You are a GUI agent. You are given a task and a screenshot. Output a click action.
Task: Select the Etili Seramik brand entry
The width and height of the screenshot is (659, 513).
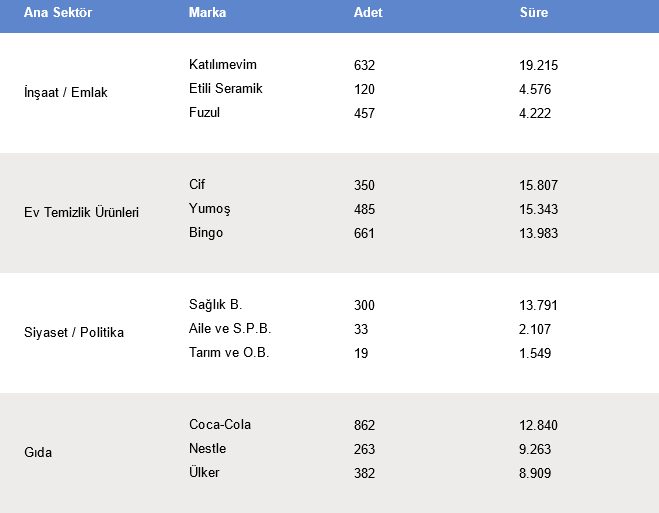click(226, 89)
